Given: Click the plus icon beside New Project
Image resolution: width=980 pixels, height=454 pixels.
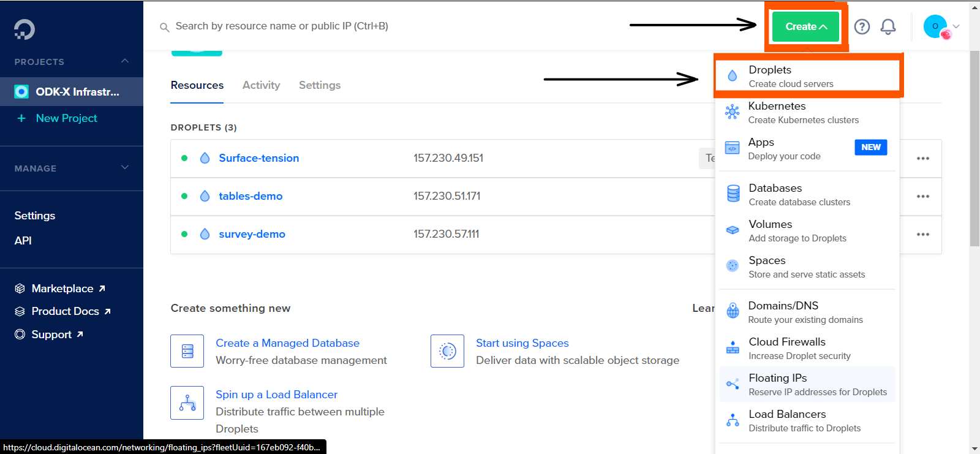Looking at the screenshot, I should [21, 118].
